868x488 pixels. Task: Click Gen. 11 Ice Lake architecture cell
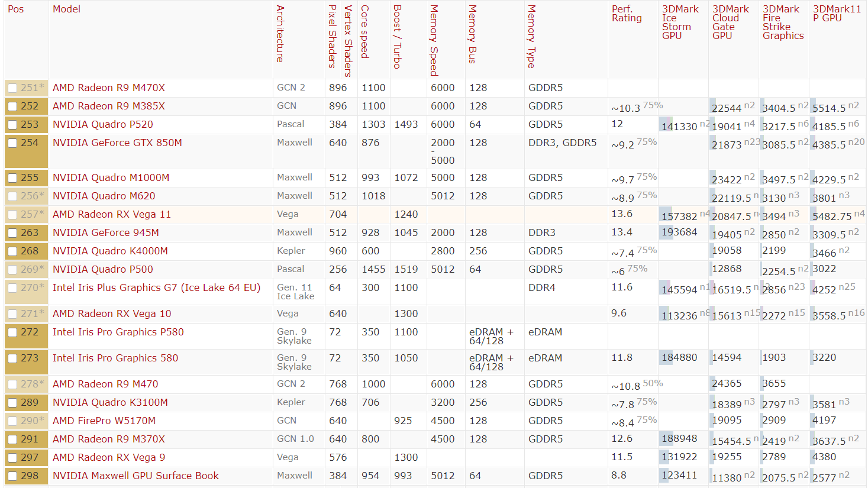(x=295, y=292)
